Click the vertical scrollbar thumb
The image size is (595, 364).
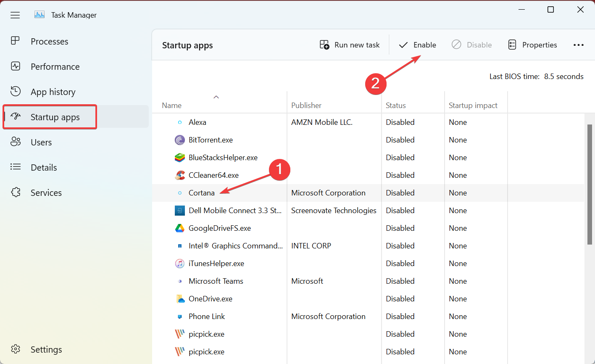[x=590, y=184]
